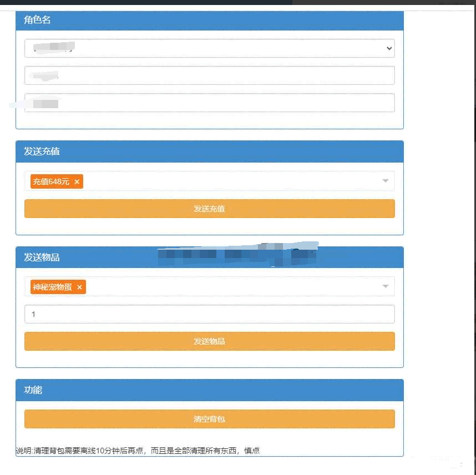Click the 角色名 panel header

click(x=37, y=20)
